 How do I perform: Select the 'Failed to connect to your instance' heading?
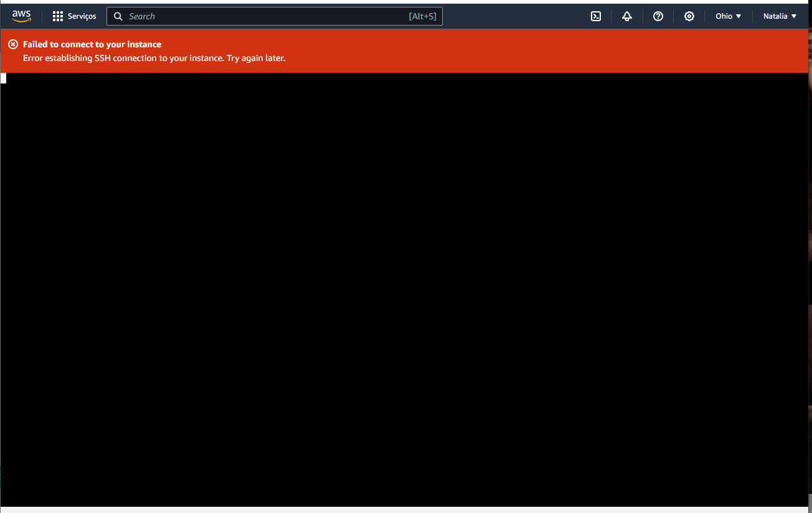point(92,44)
